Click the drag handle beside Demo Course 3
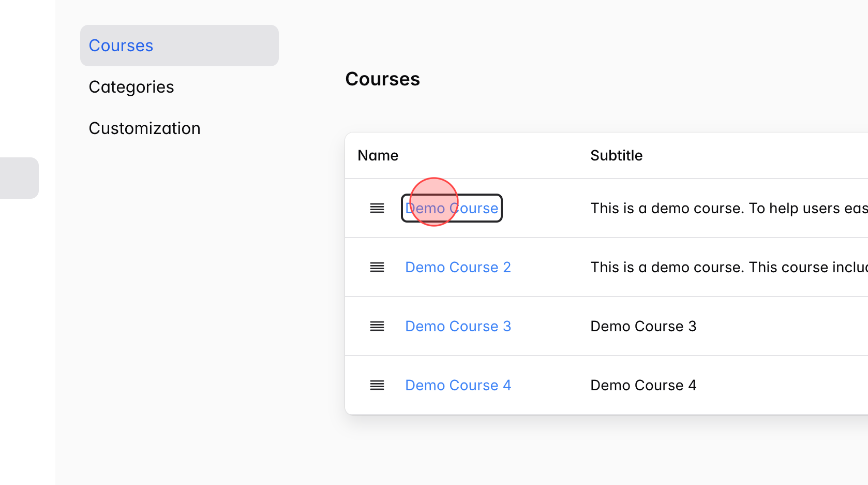This screenshot has height=485, width=868. (377, 326)
